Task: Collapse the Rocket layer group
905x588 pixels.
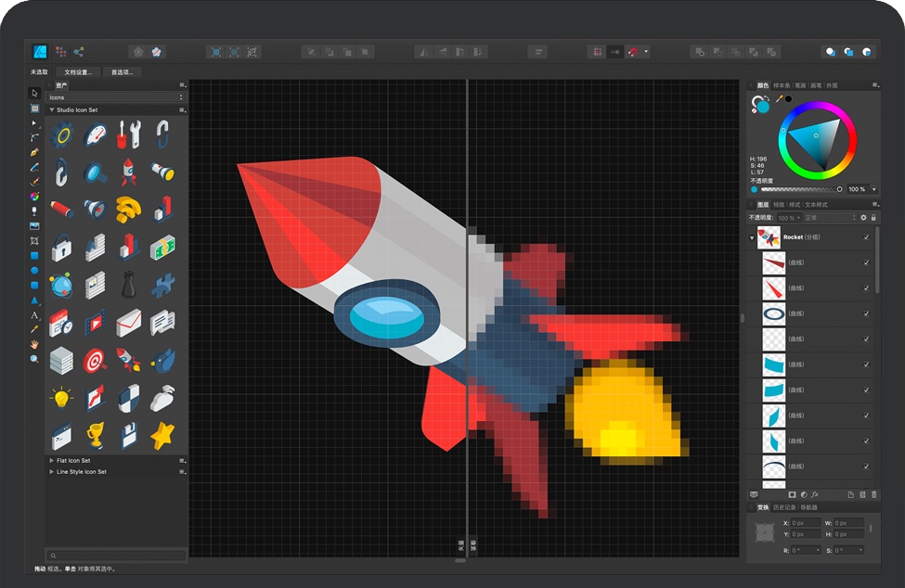Action: point(752,237)
